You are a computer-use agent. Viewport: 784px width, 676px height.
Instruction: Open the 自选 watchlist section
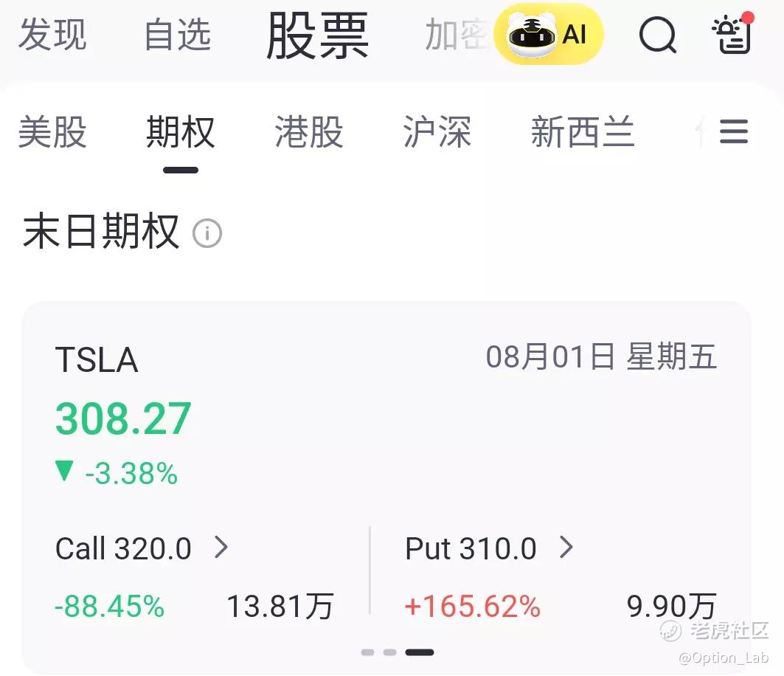coord(178,35)
